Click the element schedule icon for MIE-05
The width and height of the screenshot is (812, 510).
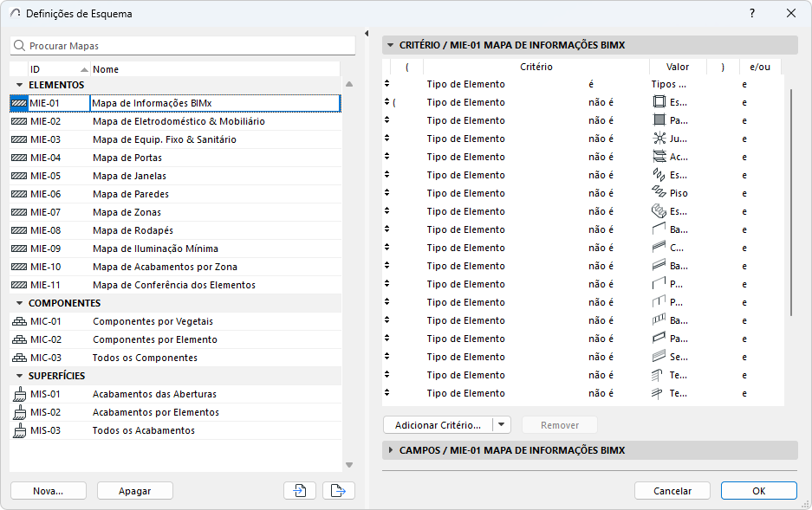(x=19, y=176)
